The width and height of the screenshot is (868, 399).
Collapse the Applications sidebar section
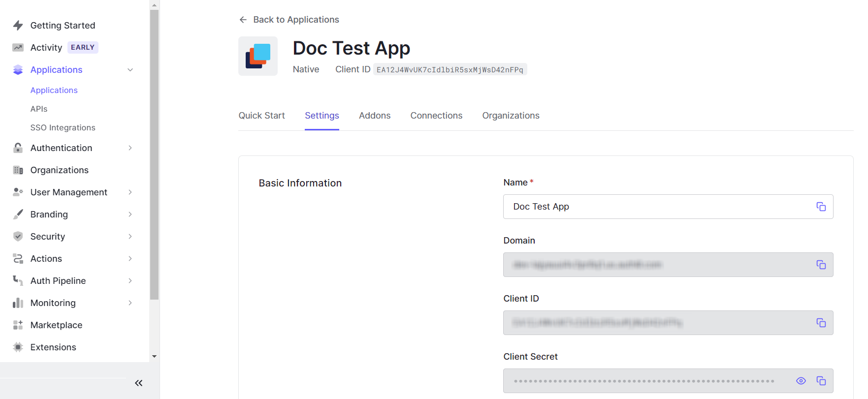[130, 70]
